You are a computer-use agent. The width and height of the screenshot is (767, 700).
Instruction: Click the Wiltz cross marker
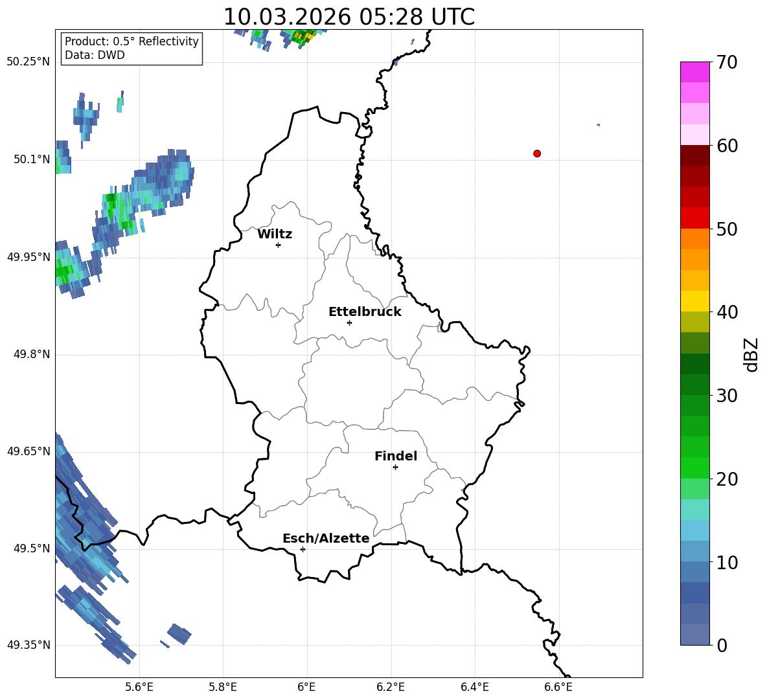pos(279,245)
